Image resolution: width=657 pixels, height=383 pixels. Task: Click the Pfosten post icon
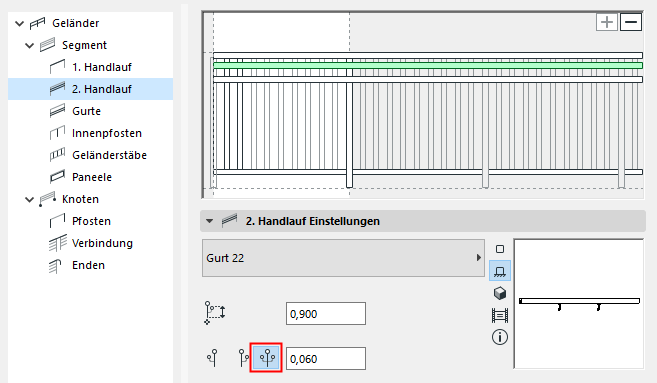coord(57,220)
